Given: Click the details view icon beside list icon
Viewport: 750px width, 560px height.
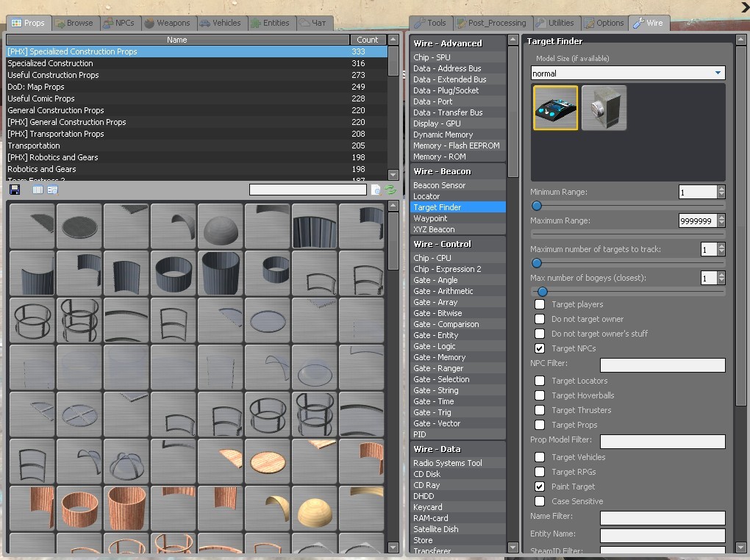Looking at the screenshot, I should [x=52, y=190].
